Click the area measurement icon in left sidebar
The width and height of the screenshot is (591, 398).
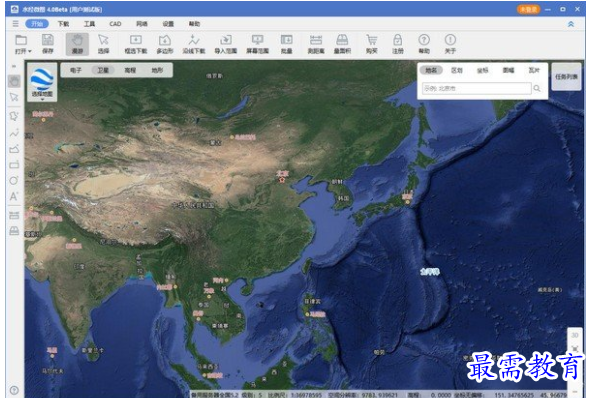14,231
